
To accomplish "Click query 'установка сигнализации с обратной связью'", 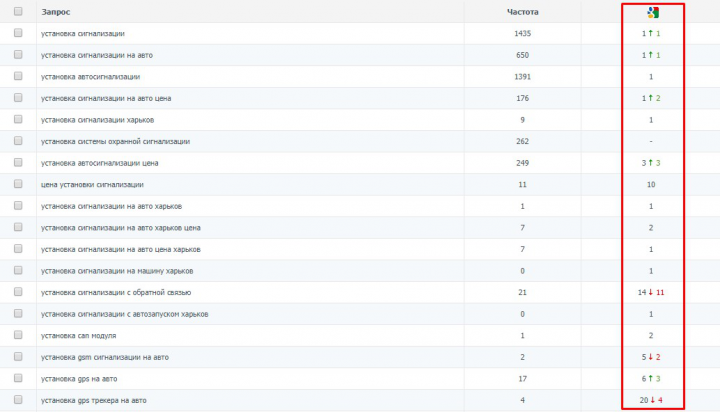I will click(x=116, y=293).
